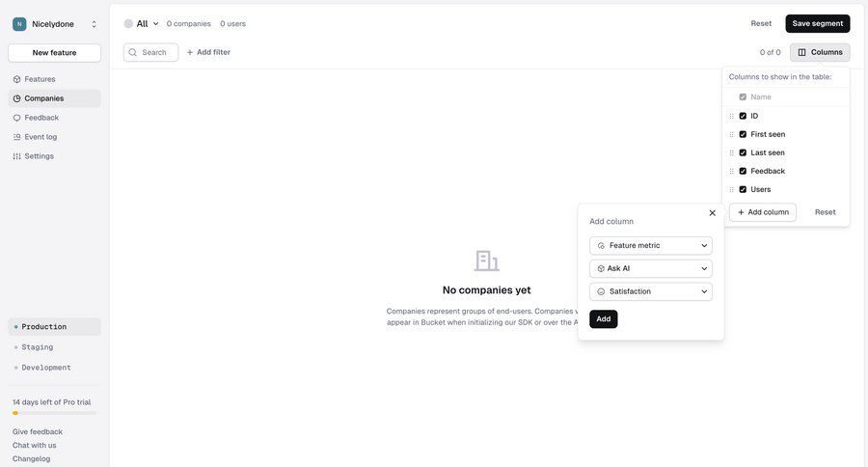Screen dimensions: 868x467
Task: Click the Search input field
Action: [x=156, y=52]
